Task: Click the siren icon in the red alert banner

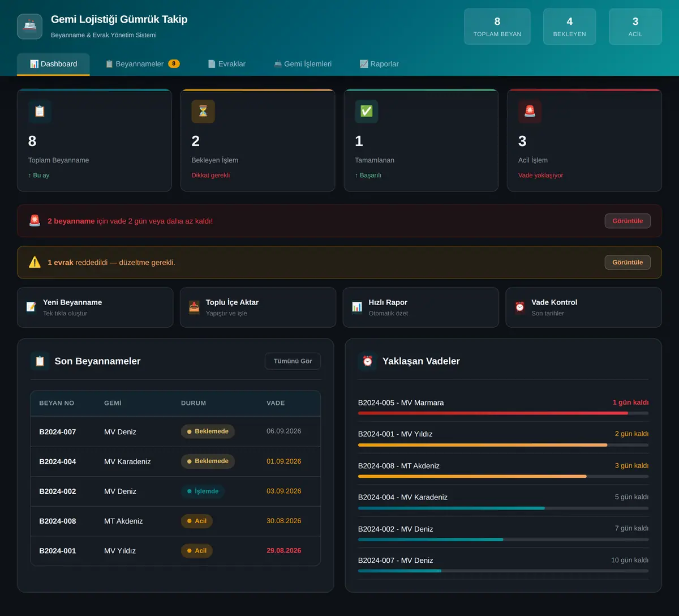Action: click(35, 221)
